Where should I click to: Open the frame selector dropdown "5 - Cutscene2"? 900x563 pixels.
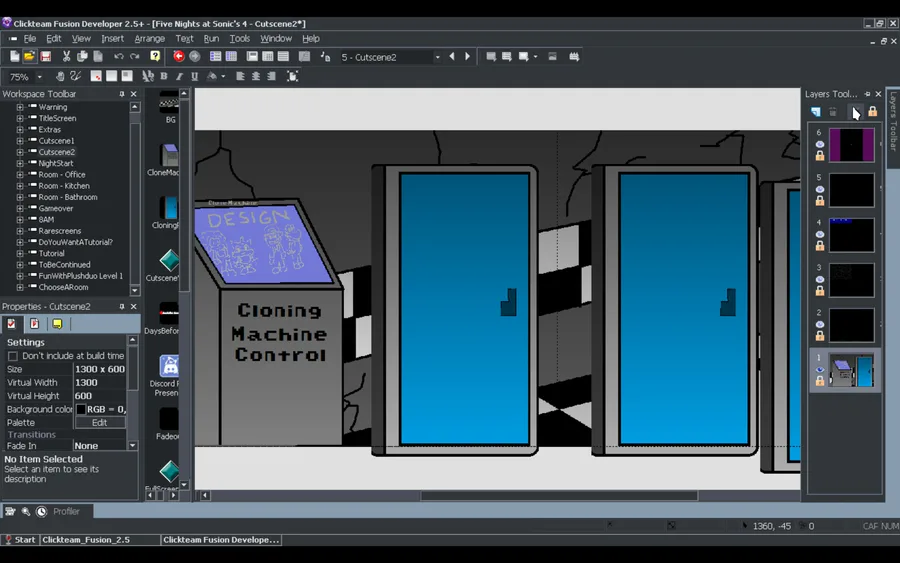pos(437,57)
